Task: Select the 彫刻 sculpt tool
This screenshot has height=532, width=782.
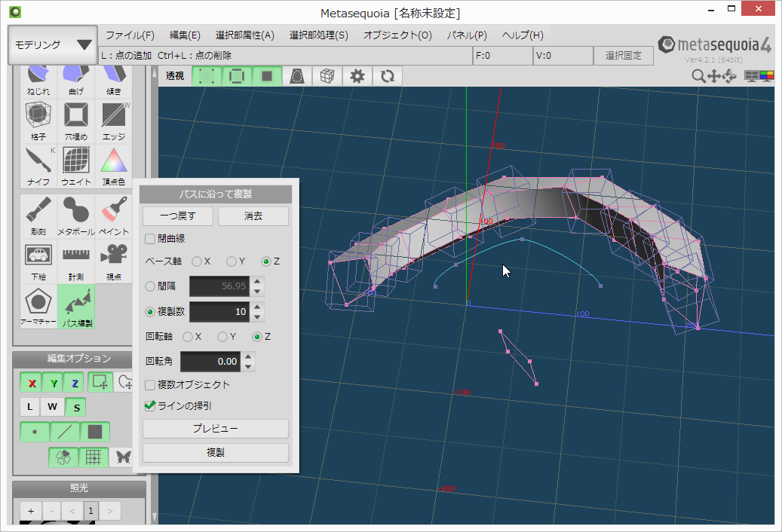Action: pyautogui.click(x=38, y=216)
